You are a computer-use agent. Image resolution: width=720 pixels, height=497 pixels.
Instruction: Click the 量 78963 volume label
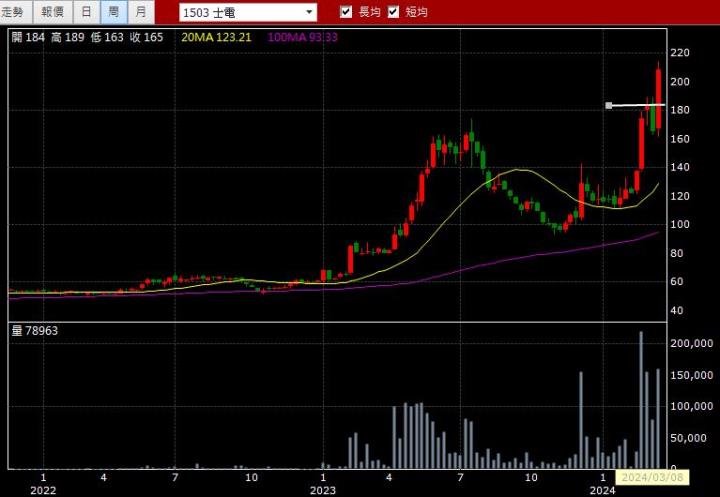pos(34,330)
